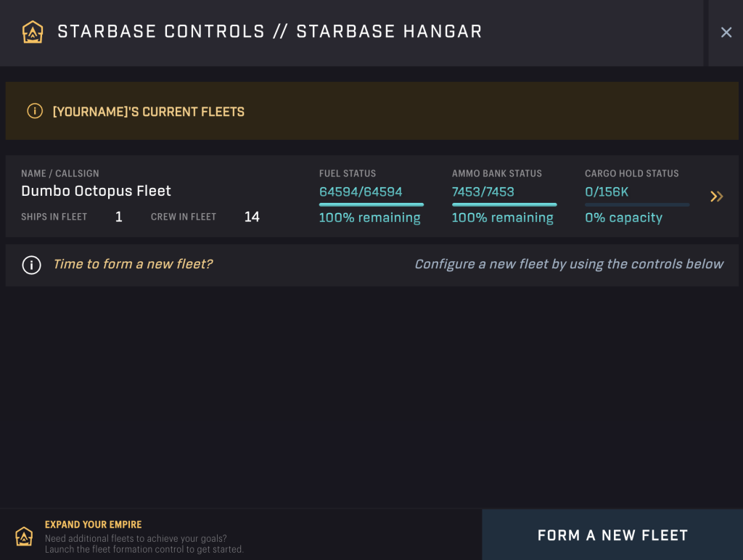The image size is (743, 560).
Task: Click the Starbase Hangar title text
Action: (271, 31)
